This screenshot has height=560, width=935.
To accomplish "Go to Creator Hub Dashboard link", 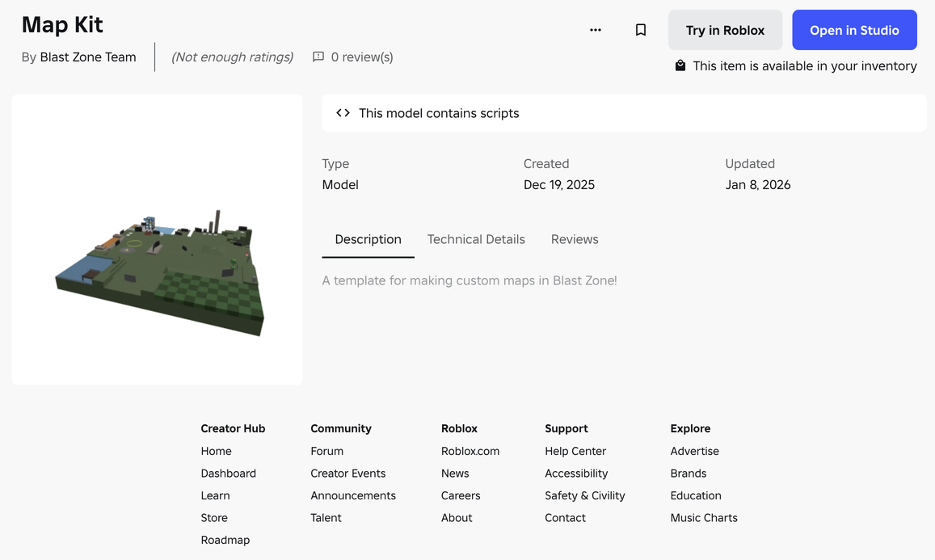I will coord(229,474).
